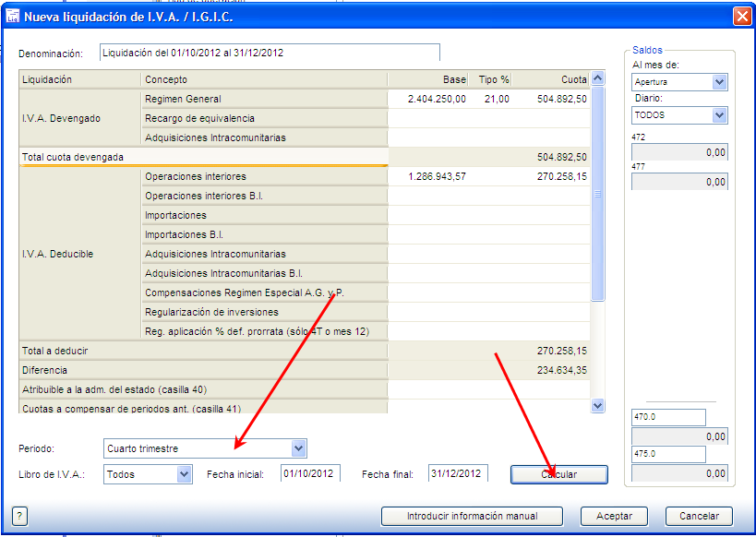Screen dimensions: 756x537
Task: Click the help question mark button
Action: [19, 516]
